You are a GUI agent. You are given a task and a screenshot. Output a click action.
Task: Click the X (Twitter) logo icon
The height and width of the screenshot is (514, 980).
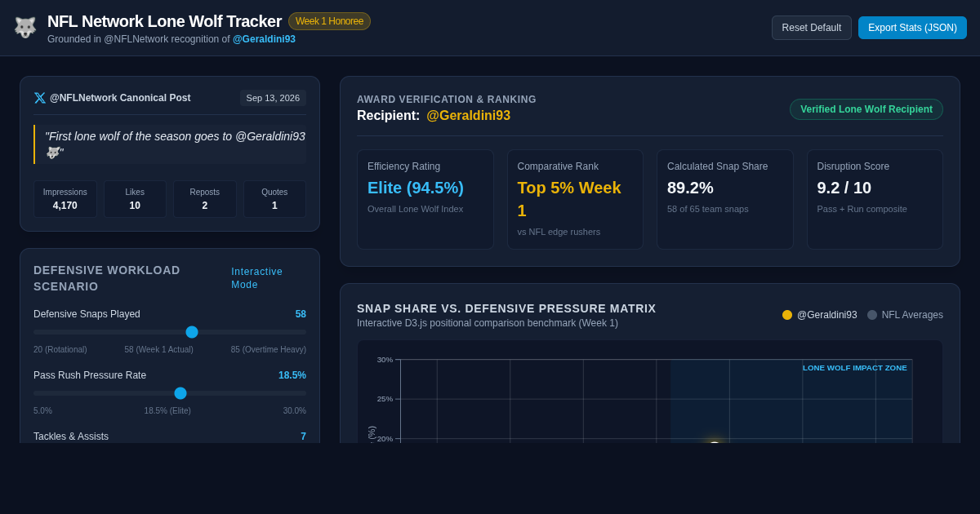click(x=39, y=98)
